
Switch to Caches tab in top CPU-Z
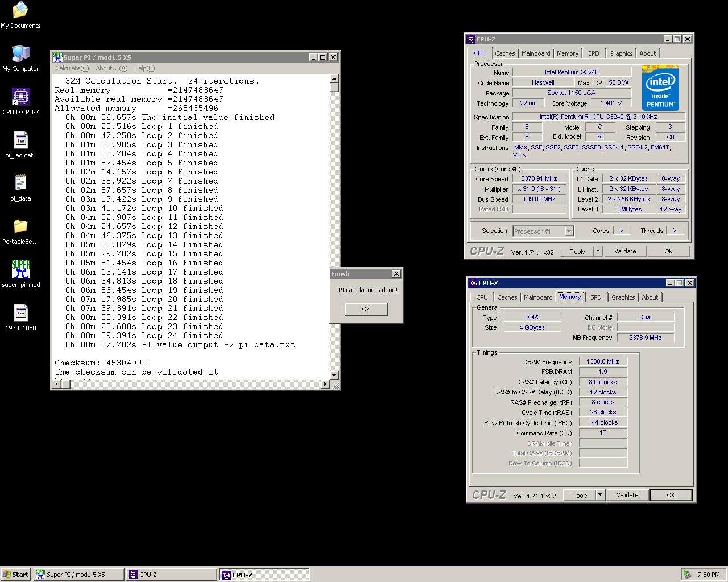tap(504, 53)
